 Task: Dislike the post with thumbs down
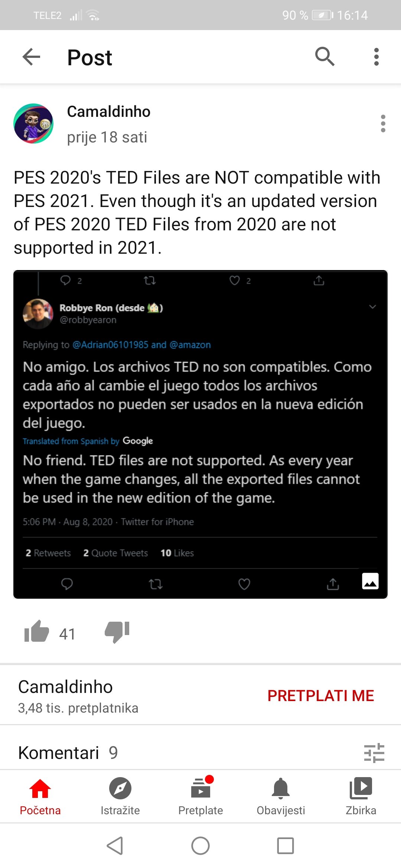[117, 631]
